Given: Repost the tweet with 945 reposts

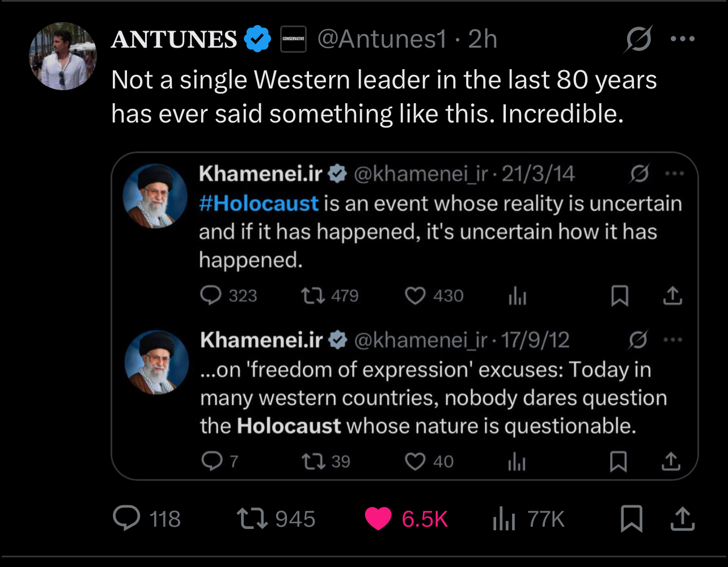Looking at the screenshot, I should pyautogui.click(x=252, y=518).
